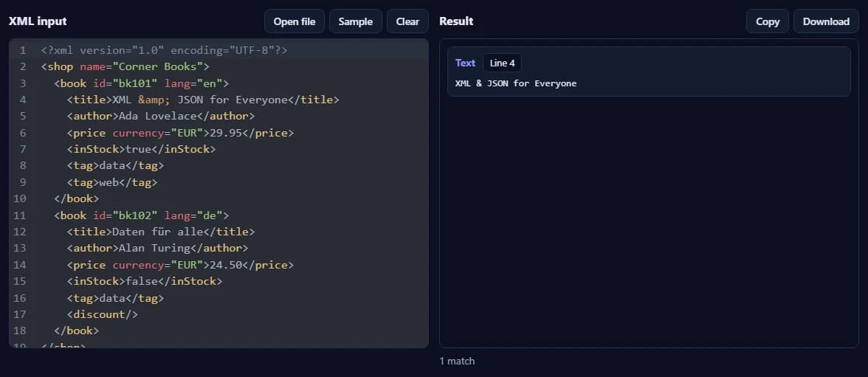868x377 pixels.
Task: Click the price 24.50 line
Action: click(180, 265)
